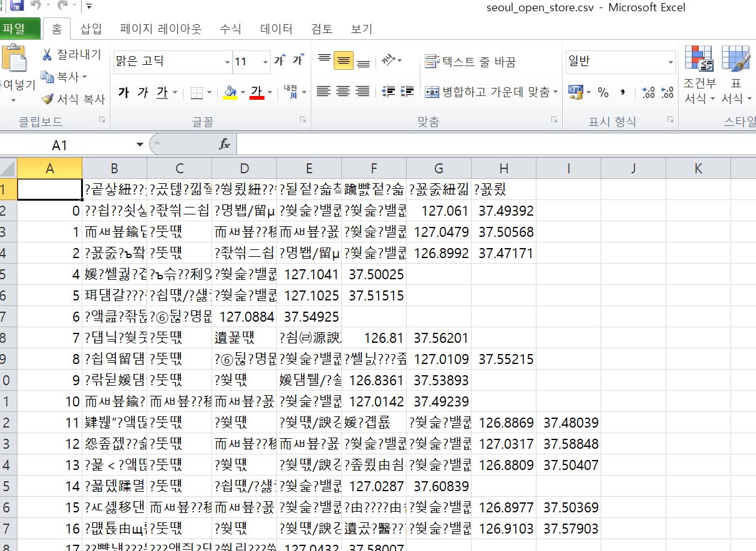Open the 보기 ribbon tab
Viewport: 756px width, 551px height.
(362, 29)
